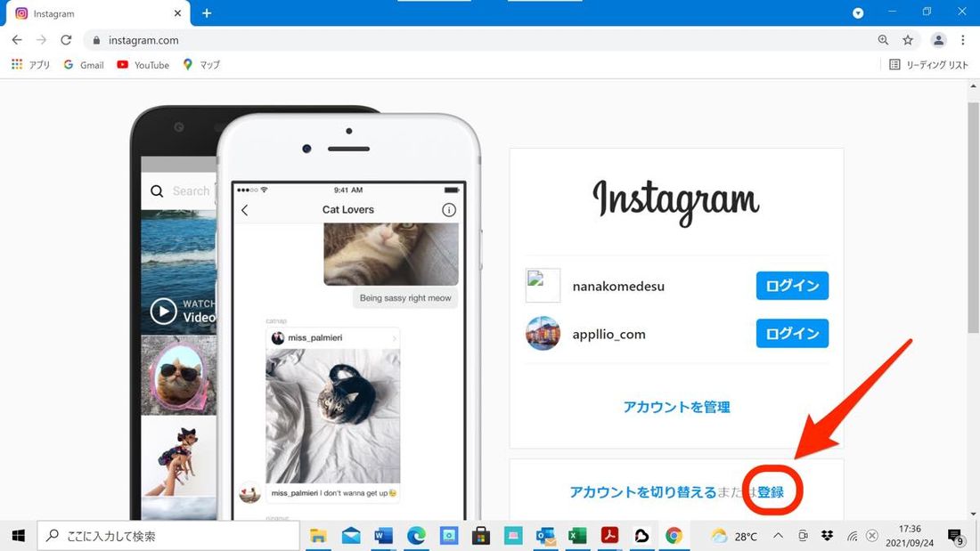Click the 登録 sign-up link
Viewport: 980px width, 551px height.
tap(771, 491)
